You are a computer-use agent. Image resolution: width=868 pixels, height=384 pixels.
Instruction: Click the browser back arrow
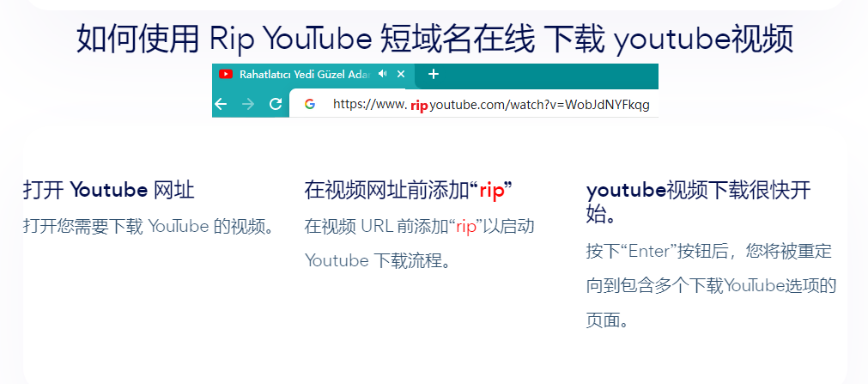point(221,104)
